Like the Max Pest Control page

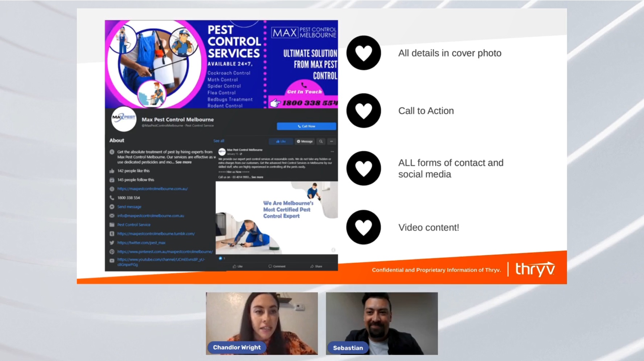[281, 141]
